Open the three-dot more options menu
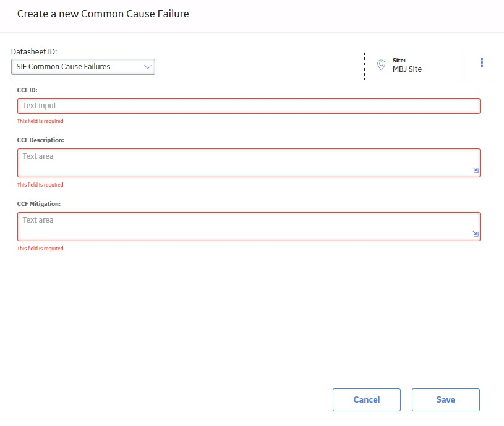Screen dimensions: 504x426 pyautogui.click(x=481, y=62)
